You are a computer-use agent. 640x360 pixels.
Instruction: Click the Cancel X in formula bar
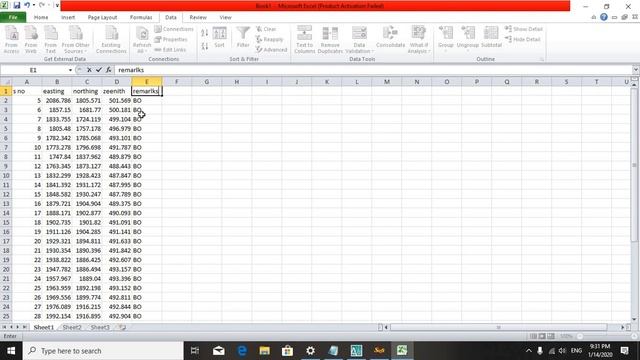(89, 70)
